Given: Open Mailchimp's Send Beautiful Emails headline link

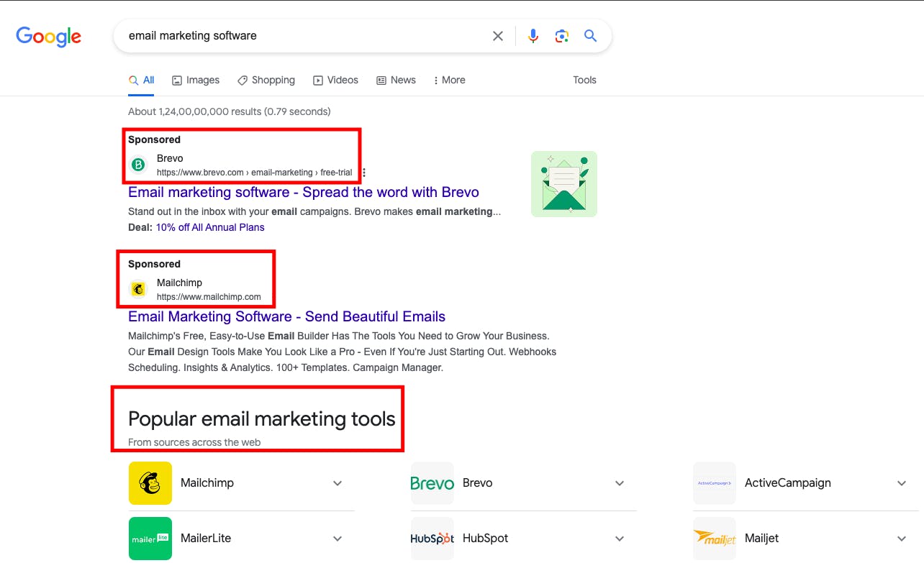Looking at the screenshot, I should (x=286, y=316).
